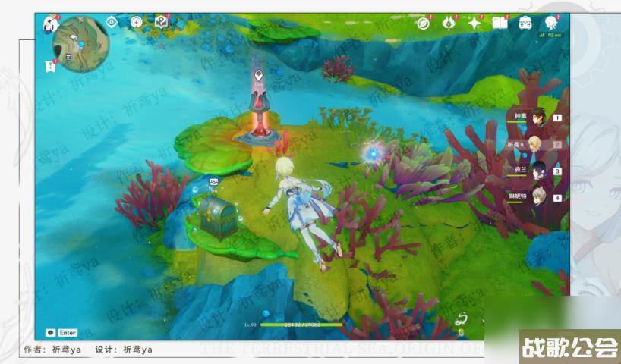Click the quest waypoint marker above the pedestal
The width and height of the screenshot is (621, 364).
point(259,76)
